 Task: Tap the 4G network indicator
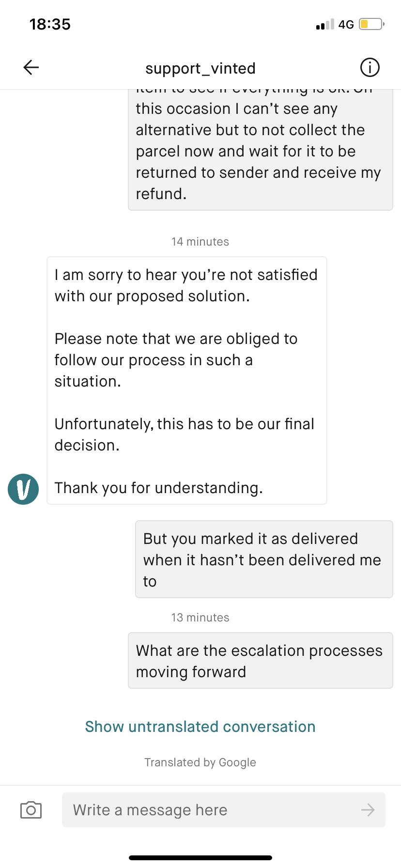[346, 24]
